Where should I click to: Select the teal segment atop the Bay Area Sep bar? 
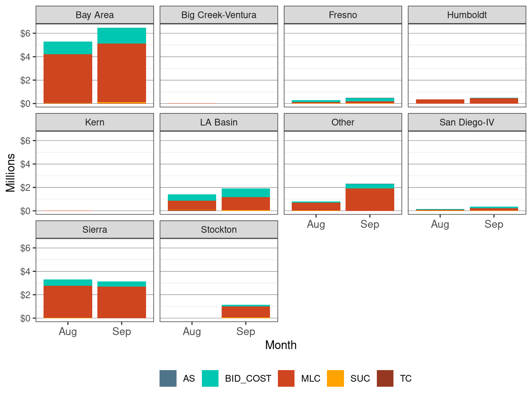[122, 36]
